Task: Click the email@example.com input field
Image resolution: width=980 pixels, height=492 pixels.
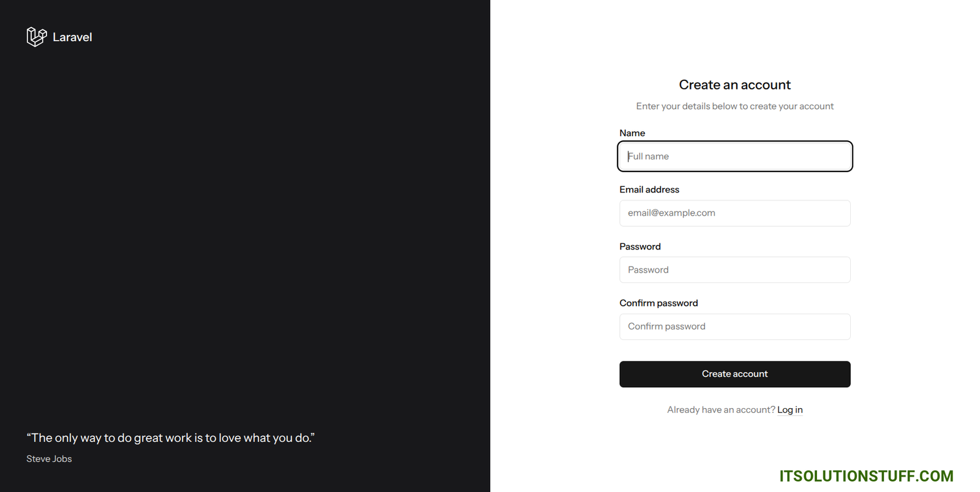Action: tap(734, 213)
